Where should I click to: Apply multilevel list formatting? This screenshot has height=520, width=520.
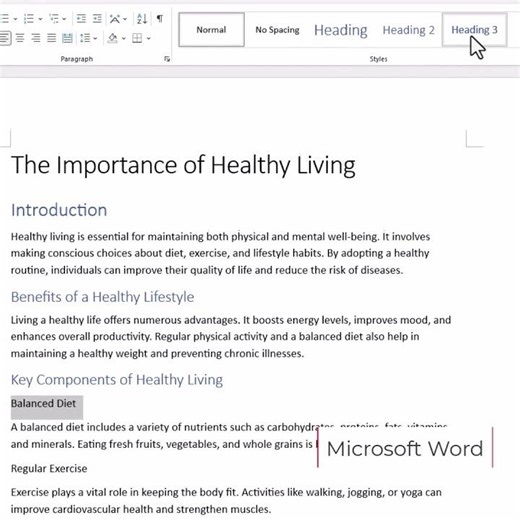[54, 19]
